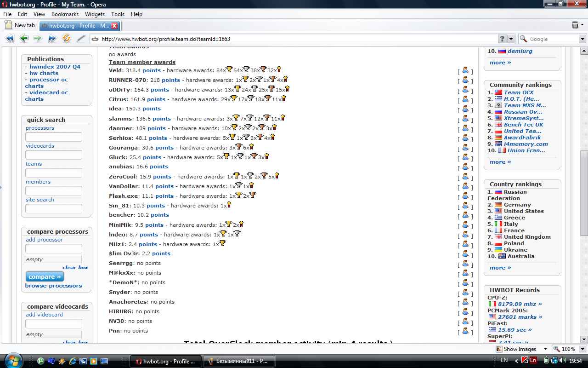This screenshot has width=588, height=368.
Task: Open the closed tabs trash can
Action: click(x=575, y=25)
